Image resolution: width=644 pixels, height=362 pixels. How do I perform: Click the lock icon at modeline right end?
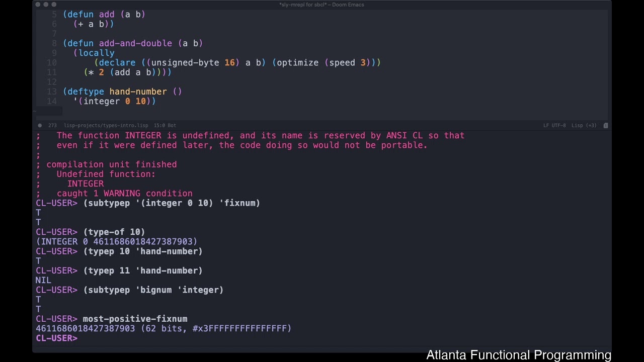pyautogui.click(x=606, y=125)
